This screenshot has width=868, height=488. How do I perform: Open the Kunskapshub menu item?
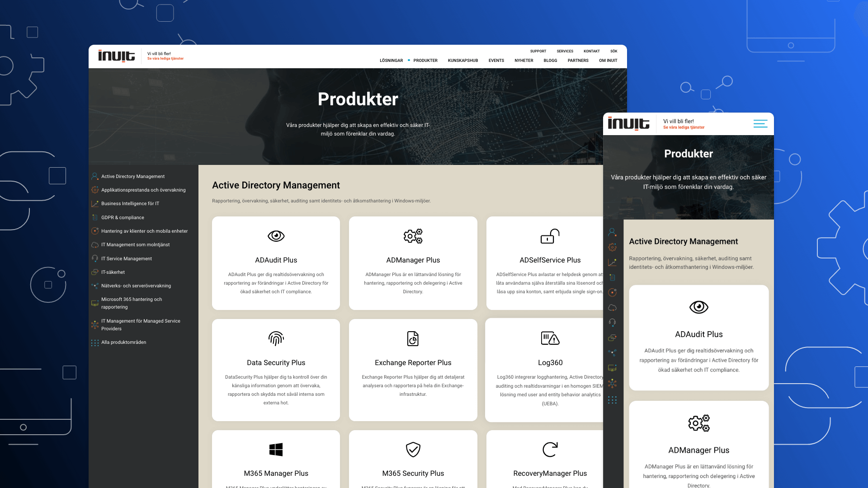[462, 61]
